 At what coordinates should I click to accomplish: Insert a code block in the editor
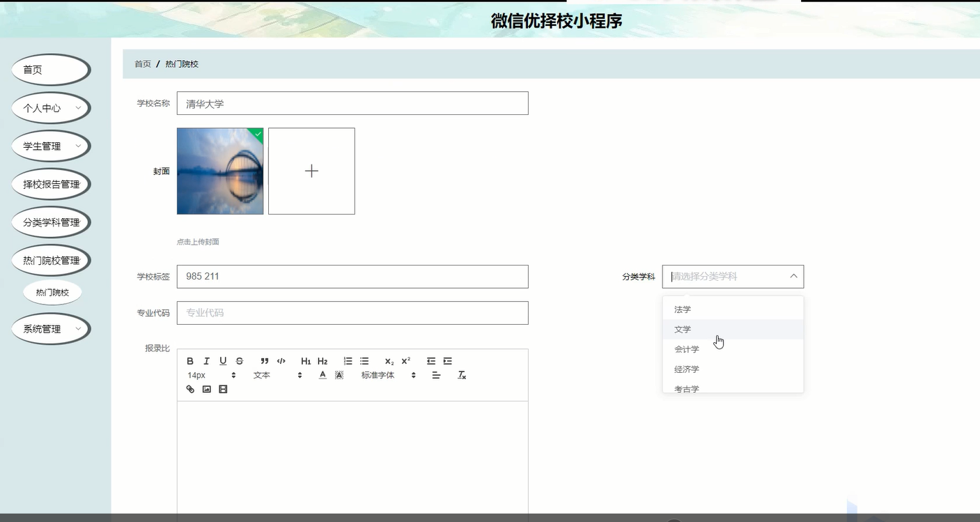click(x=281, y=361)
